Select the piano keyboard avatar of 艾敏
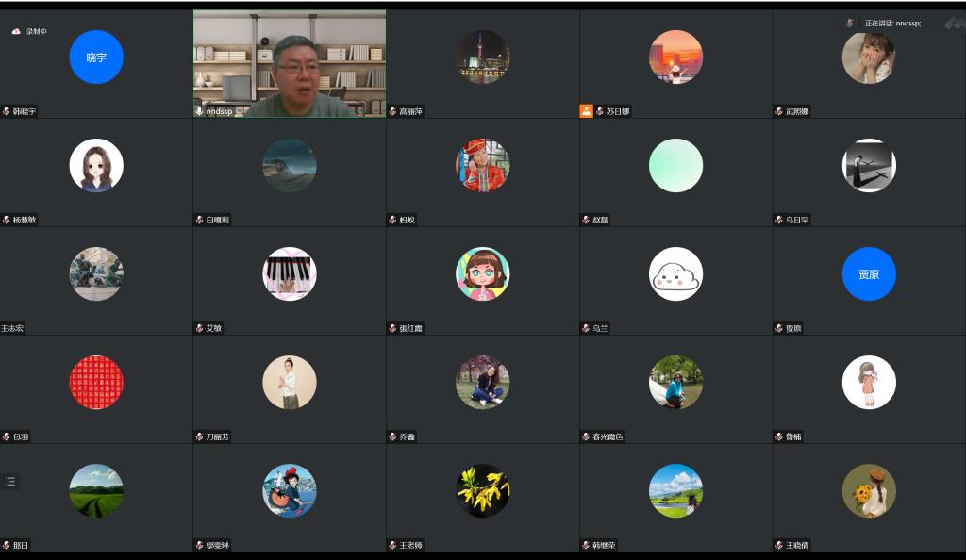The height and width of the screenshot is (560, 966). (x=289, y=274)
